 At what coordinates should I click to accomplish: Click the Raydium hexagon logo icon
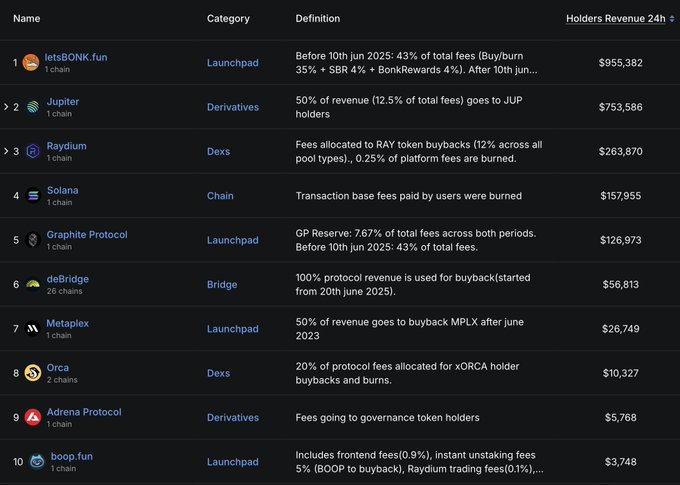(33, 151)
